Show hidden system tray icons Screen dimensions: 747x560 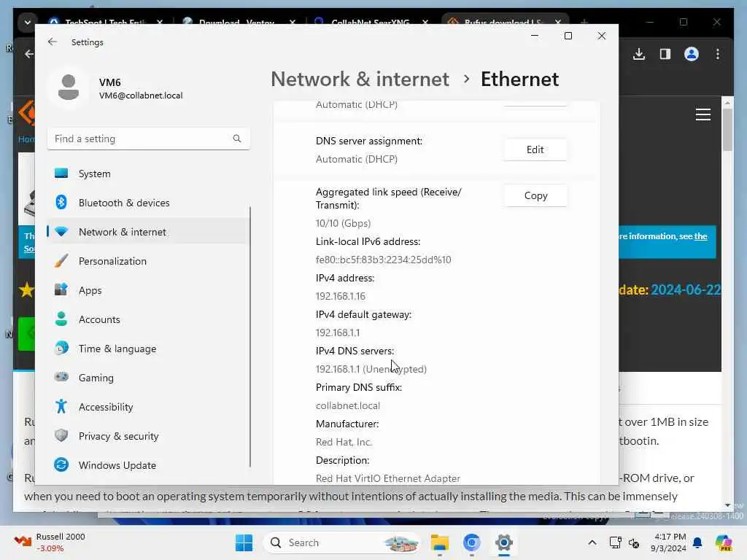click(x=592, y=542)
